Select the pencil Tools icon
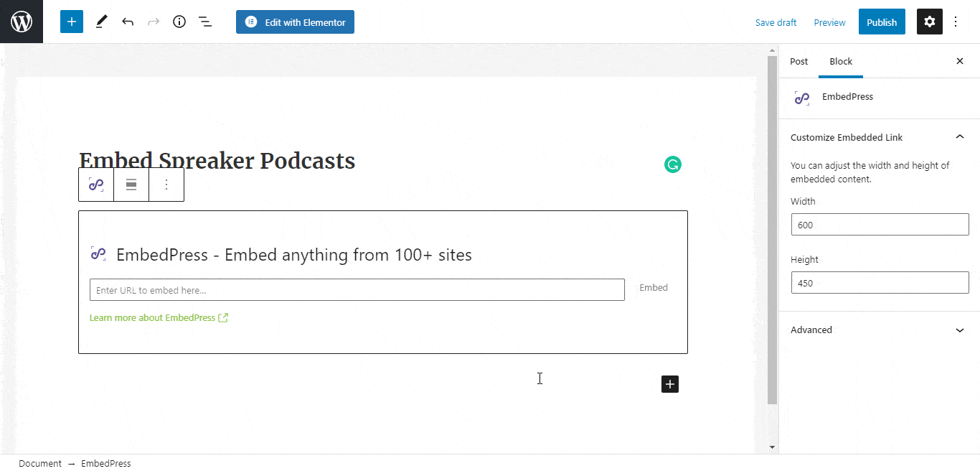980x471 pixels. (100, 22)
